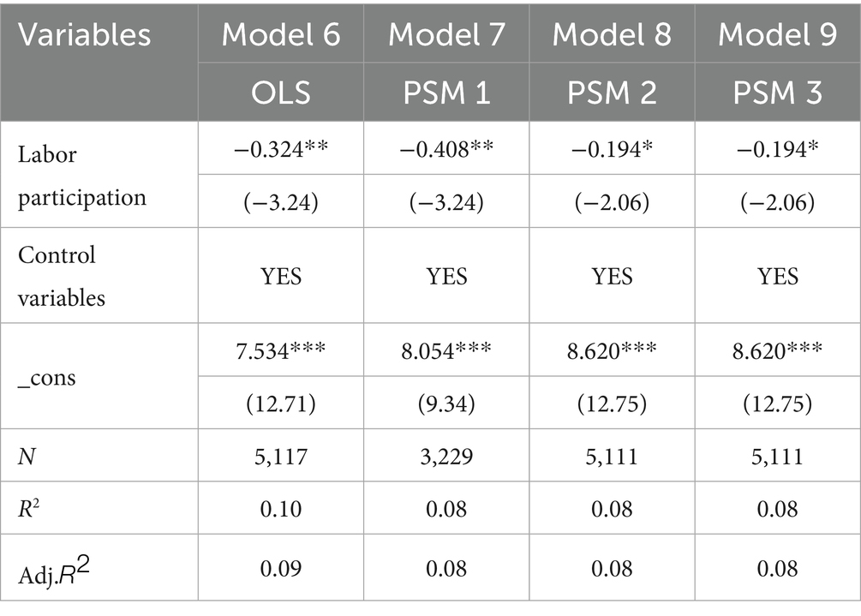
Task: Click the Model 9 column header
Action: 777,35
